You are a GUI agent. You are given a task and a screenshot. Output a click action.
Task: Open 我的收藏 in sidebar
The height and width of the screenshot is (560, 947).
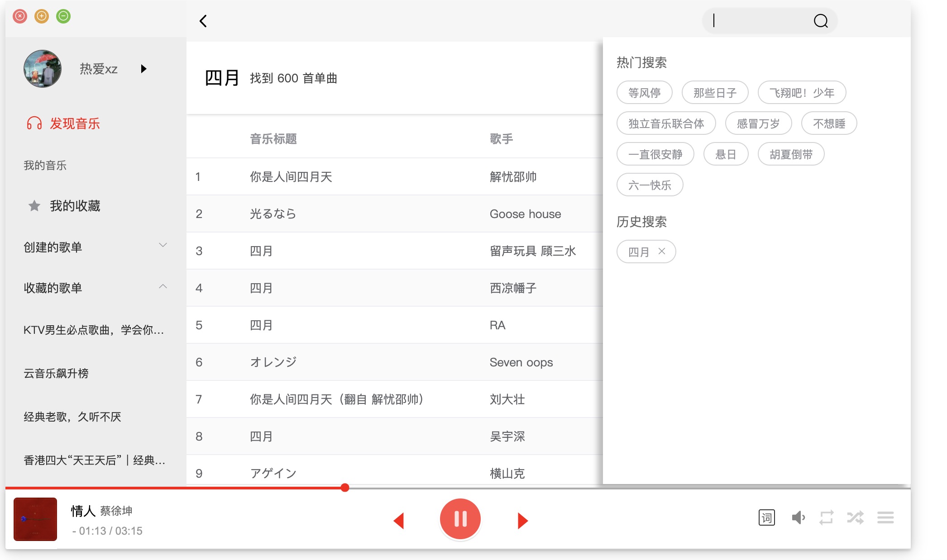(x=75, y=206)
